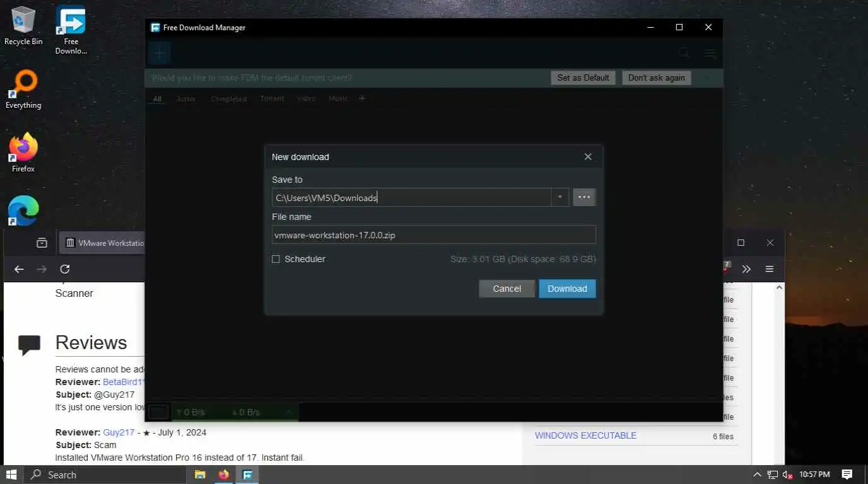Select the VMware Workstation Firefox tab
Image resolution: width=868 pixels, height=484 pixels.
[103, 243]
